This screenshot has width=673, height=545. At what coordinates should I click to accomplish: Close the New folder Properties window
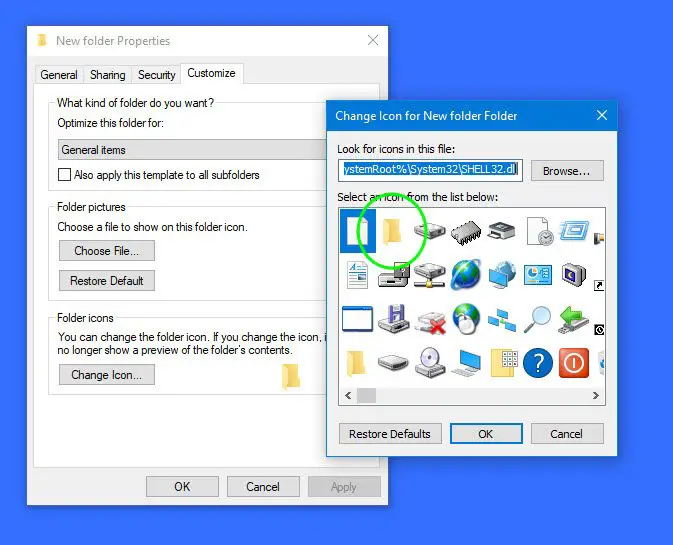click(373, 40)
